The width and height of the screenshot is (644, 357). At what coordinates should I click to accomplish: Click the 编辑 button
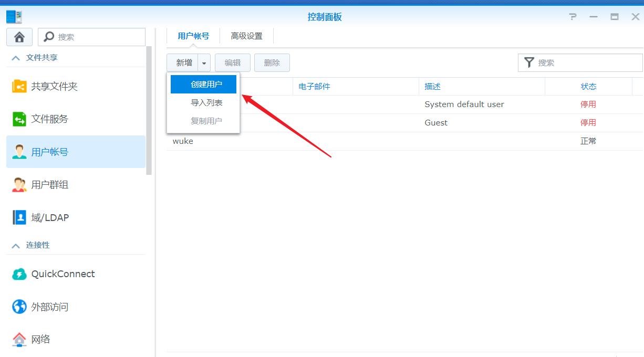[x=232, y=62]
